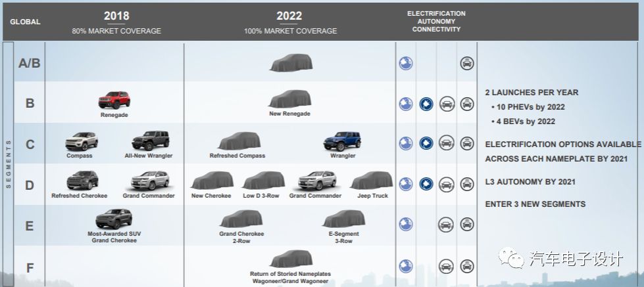Select the covered E-Segment 3-Row vehicle
Image resolution: width=644 pixels, height=287 pixels.
point(344,219)
